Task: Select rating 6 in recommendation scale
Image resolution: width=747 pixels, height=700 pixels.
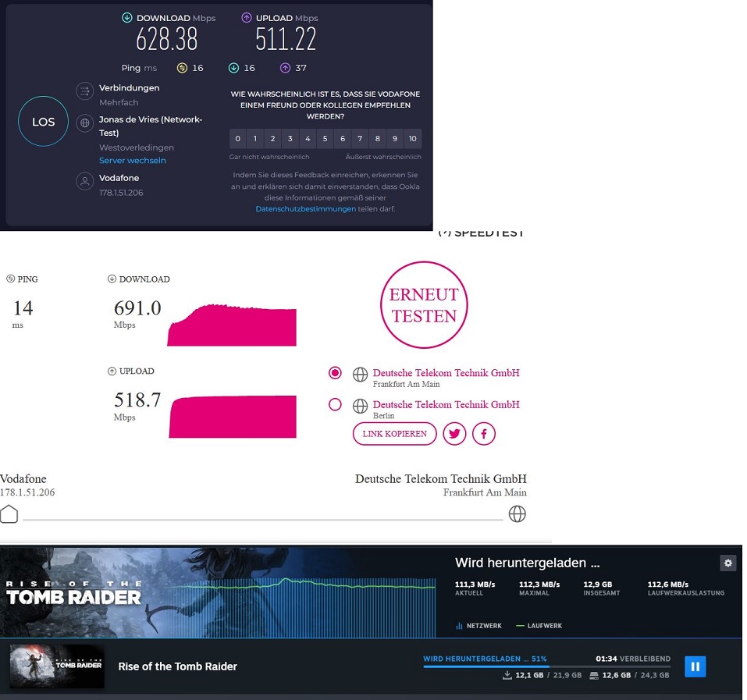Action: click(x=343, y=139)
